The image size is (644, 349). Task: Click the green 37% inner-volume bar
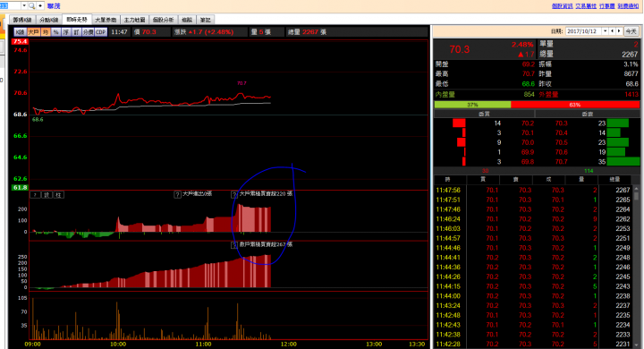point(473,105)
